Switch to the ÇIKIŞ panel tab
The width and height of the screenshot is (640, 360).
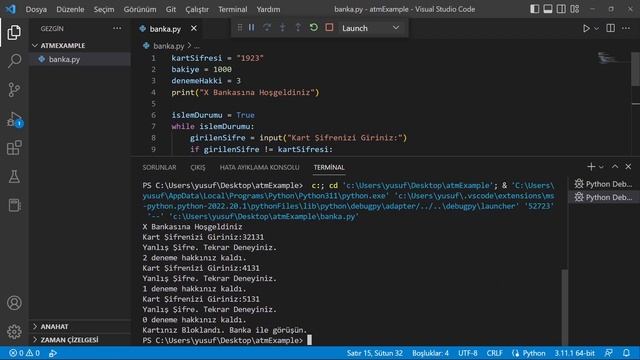198,167
